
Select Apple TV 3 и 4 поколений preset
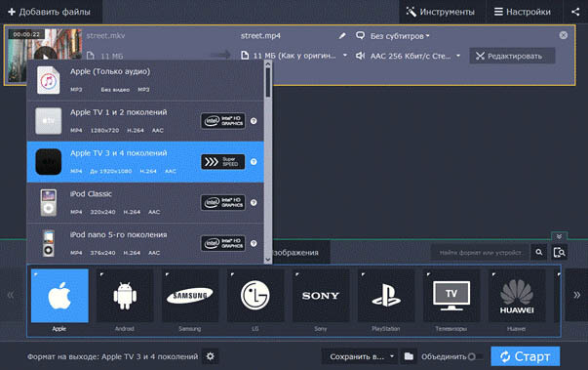pyautogui.click(x=145, y=162)
